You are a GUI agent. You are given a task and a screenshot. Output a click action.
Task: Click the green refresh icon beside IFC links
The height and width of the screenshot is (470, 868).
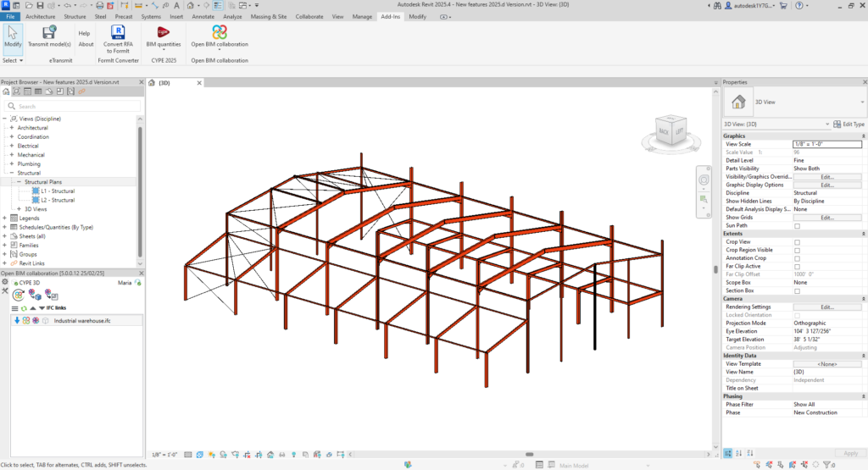(23, 308)
